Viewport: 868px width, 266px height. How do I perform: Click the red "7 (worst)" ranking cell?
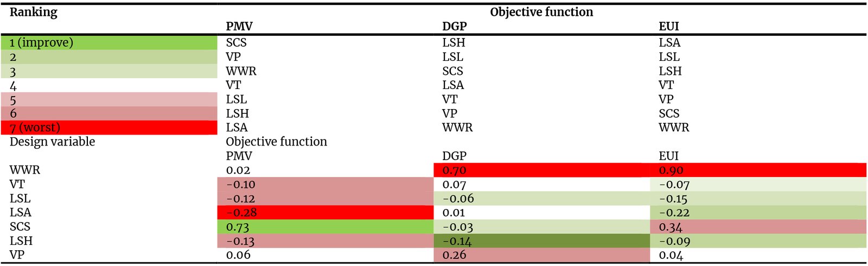(x=108, y=128)
